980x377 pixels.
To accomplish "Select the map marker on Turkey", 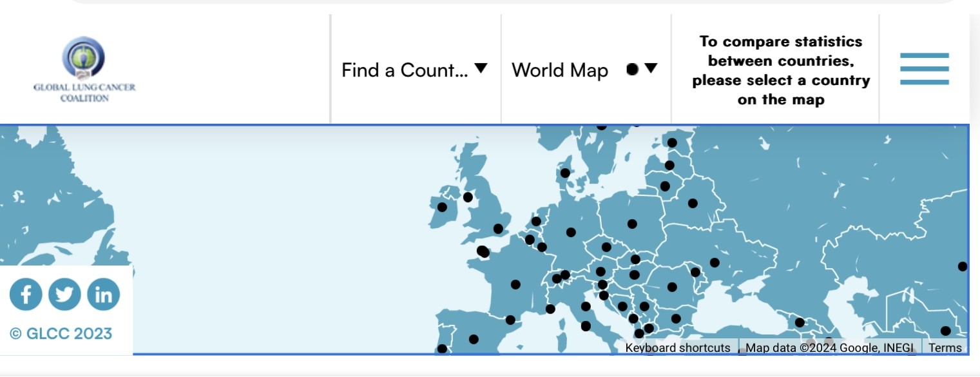I will pyautogui.click(x=800, y=322).
